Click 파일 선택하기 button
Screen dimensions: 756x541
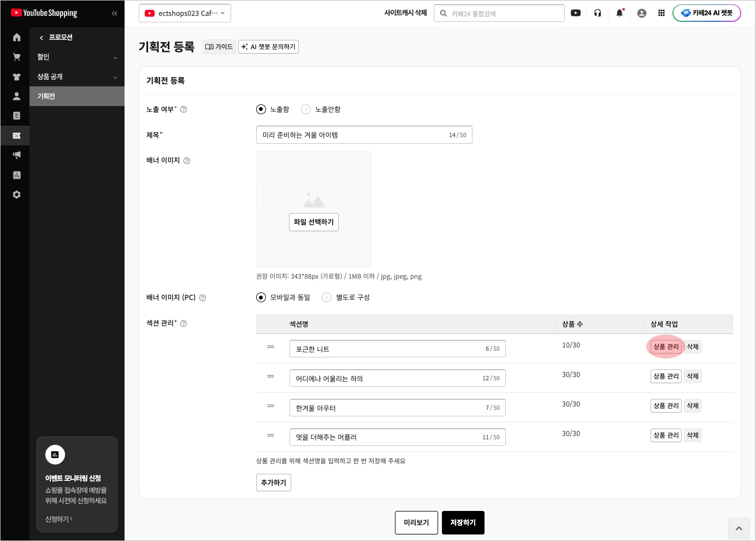314,222
